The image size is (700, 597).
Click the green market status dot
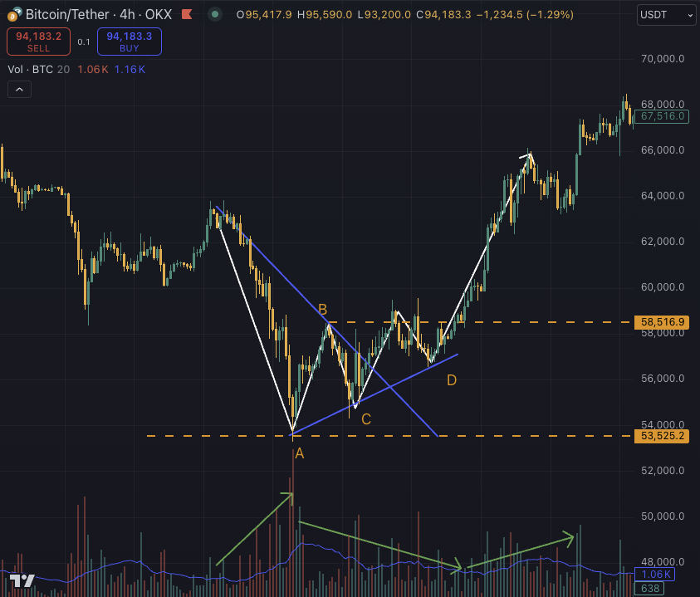coord(215,14)
